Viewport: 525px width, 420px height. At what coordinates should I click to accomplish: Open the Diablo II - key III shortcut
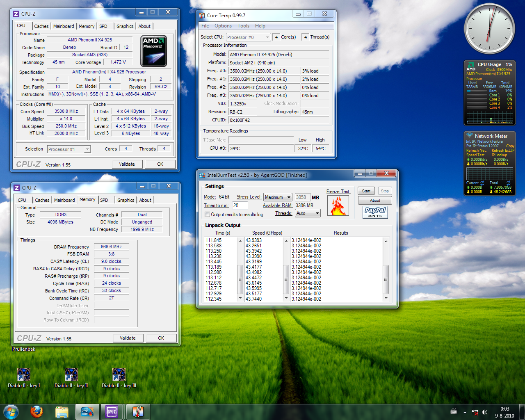[x=119, y=375]
